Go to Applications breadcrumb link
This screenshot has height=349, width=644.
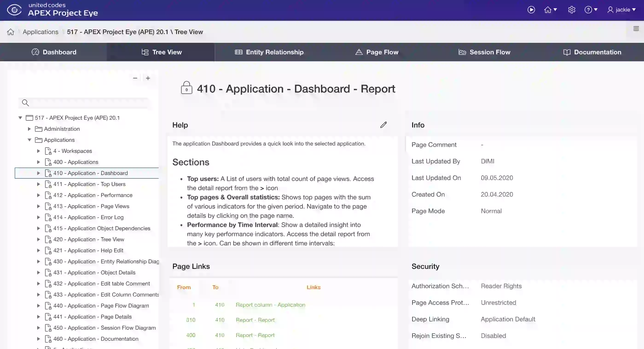(x=41, y=32)
